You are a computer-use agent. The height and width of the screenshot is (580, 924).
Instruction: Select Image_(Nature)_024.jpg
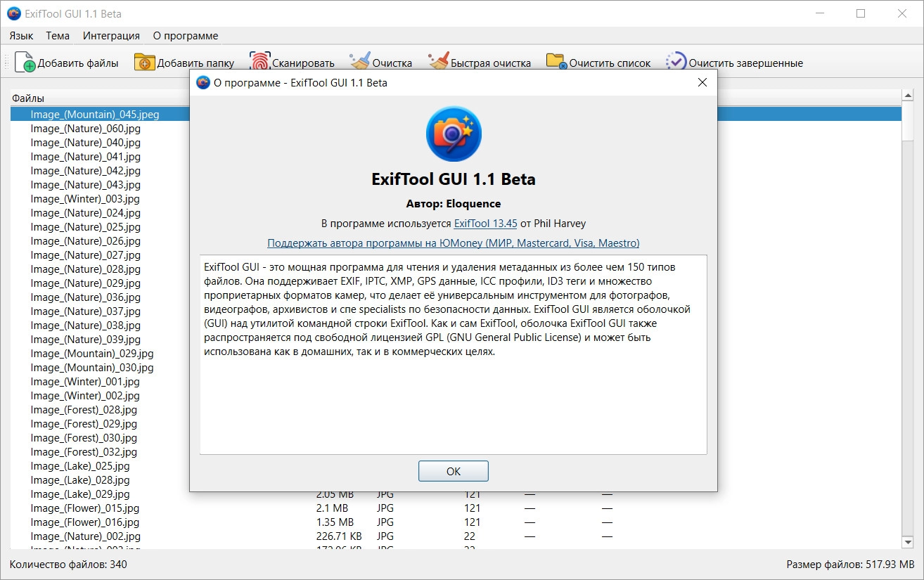(86, 213)
